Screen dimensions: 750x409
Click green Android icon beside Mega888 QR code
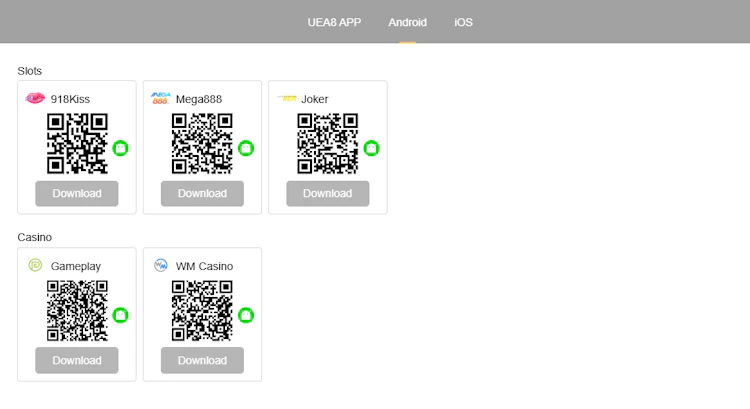(x=246, y=148)
